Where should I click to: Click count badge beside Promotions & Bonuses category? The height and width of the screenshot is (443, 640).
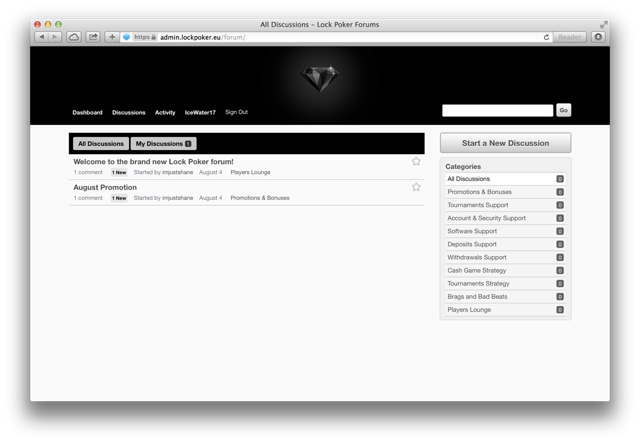coord(560,192)
